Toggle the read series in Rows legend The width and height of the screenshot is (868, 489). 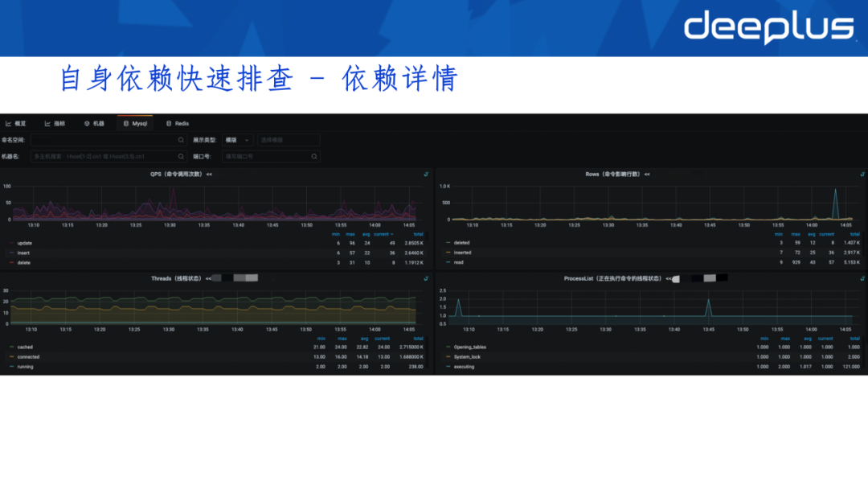pos(458,262)
